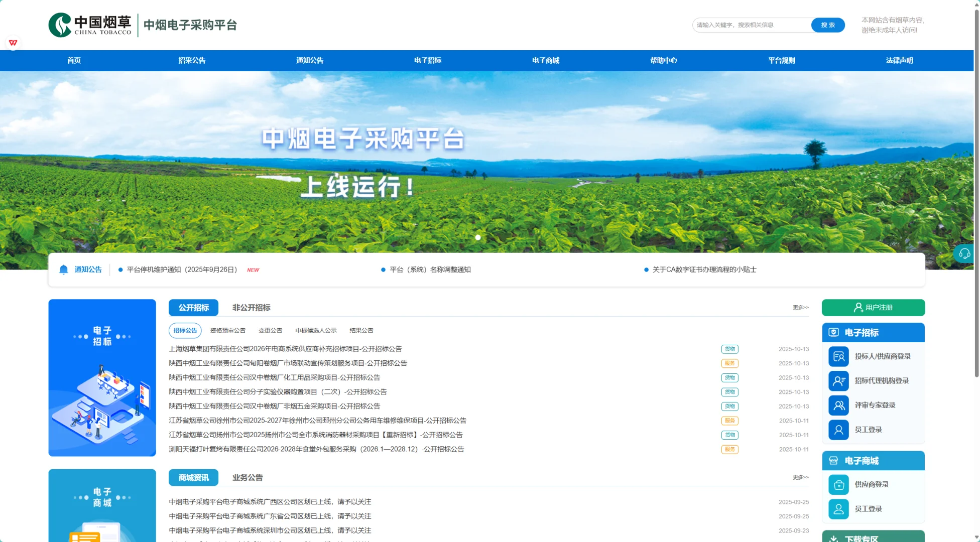Screen dimensions: 980x542
Task: Click the 搜索 search button
Action: click(x=827, y=25)
